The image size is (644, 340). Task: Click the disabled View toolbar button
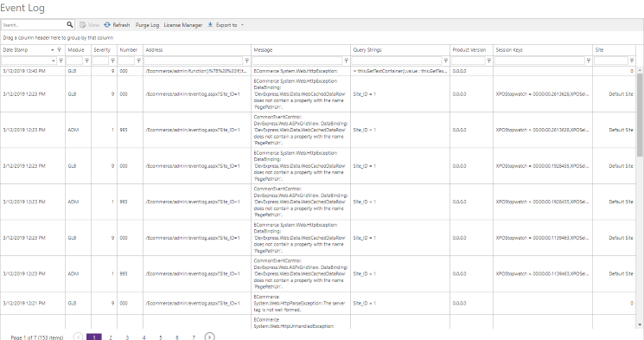[x=90, y=25]
